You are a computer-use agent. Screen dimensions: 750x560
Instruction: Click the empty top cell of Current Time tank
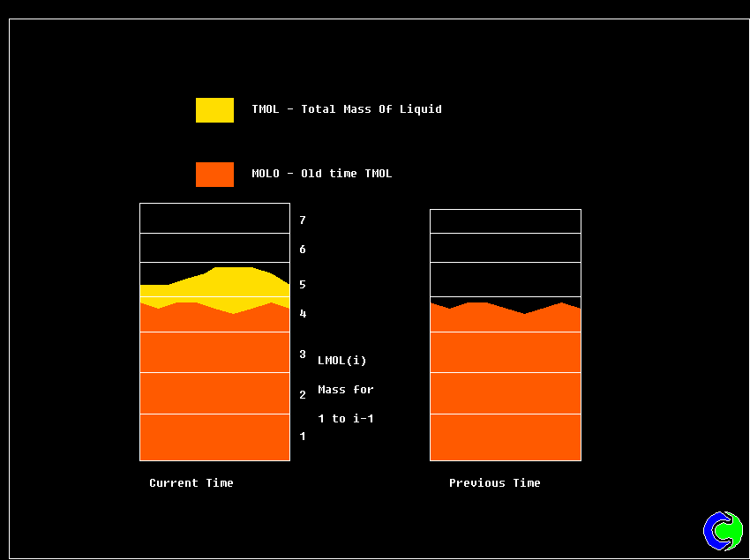(214, 218)
